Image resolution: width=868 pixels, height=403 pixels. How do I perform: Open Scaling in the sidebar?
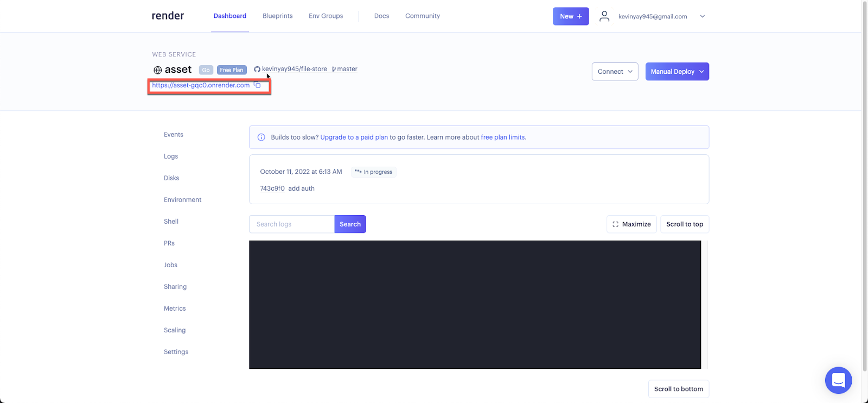pos(175,330)
